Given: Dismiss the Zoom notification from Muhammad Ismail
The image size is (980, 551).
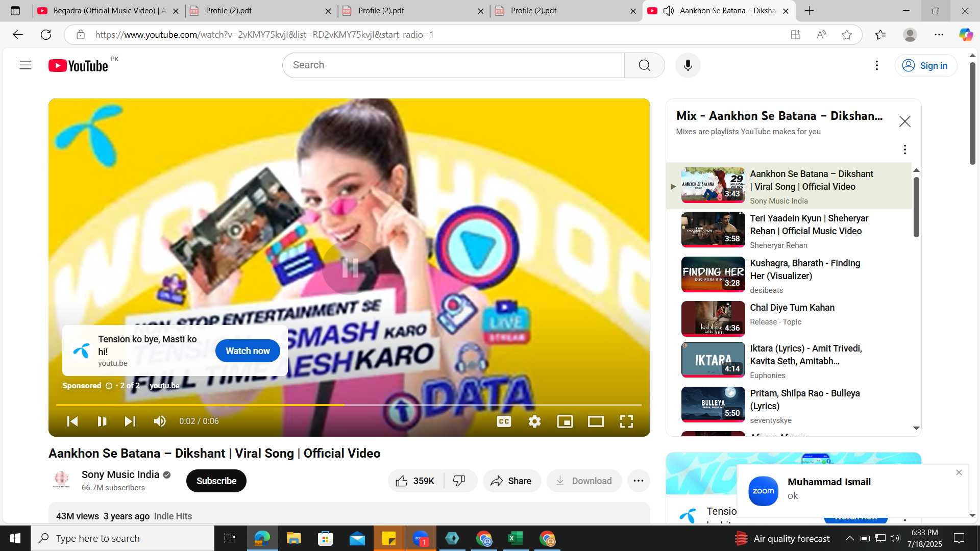Looking at the screenshot, I should tap(959, 473).
